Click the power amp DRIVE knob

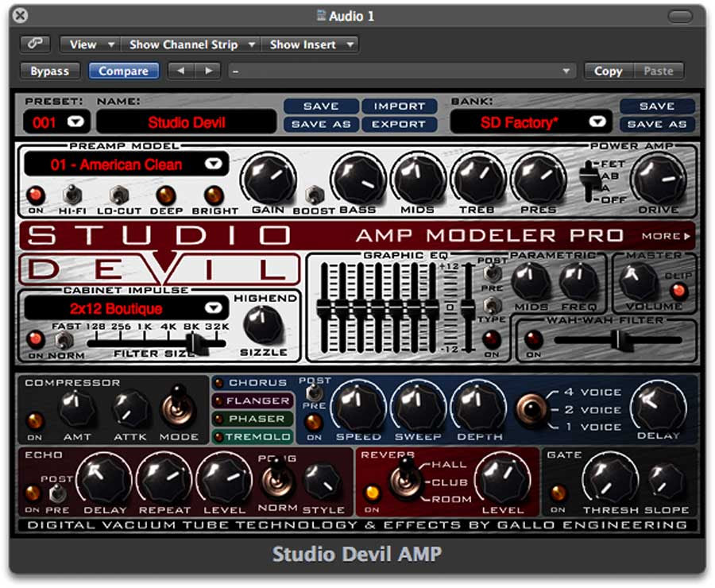click(x=659, y=178)
